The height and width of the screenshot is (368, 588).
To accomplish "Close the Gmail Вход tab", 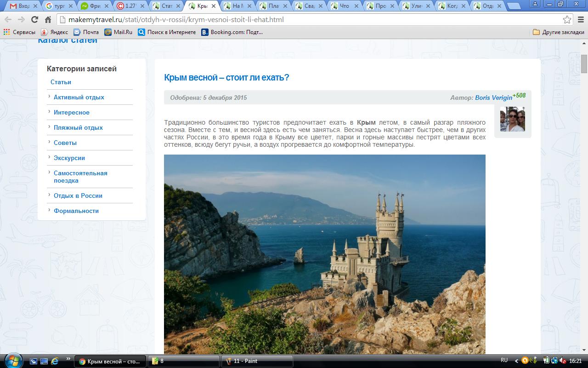I will (34, 6).
